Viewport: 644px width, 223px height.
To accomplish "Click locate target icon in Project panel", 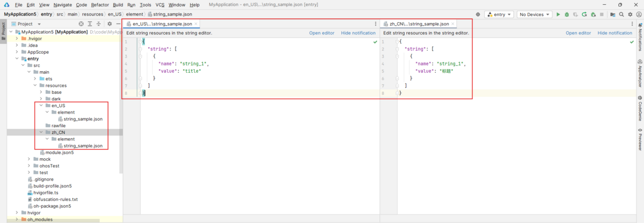I will pyautogui.click(x=81, y=24).
